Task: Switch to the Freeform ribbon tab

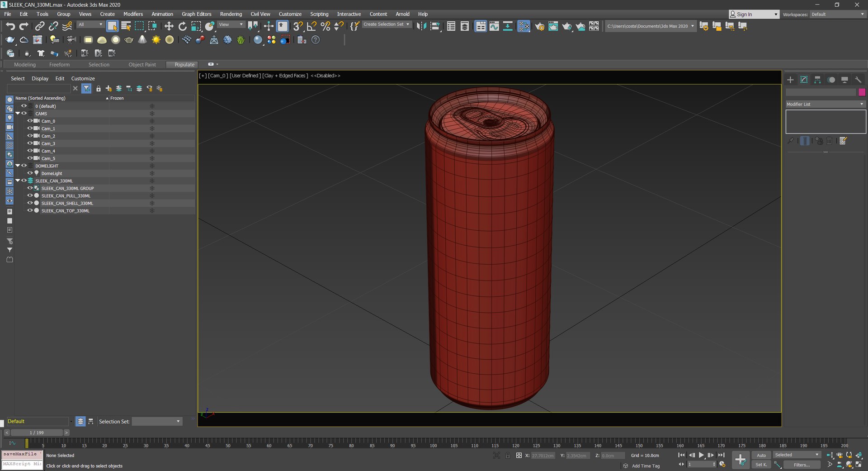Action: point(59,65)
